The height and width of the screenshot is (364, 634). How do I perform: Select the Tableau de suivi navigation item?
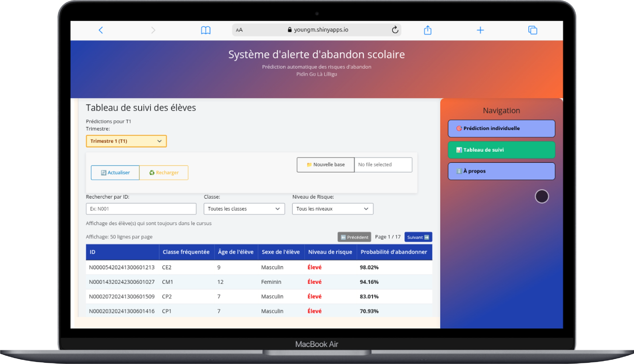click(501, 150)
